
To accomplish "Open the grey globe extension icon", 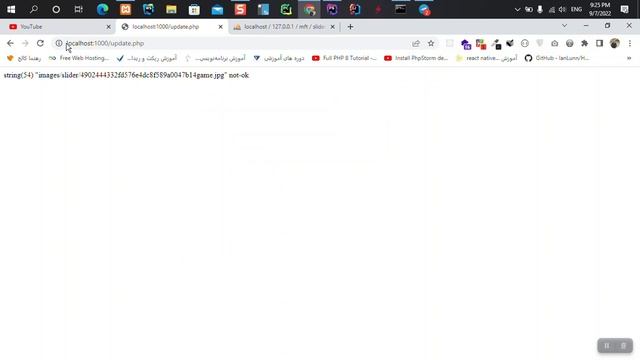I will point(569,43).
